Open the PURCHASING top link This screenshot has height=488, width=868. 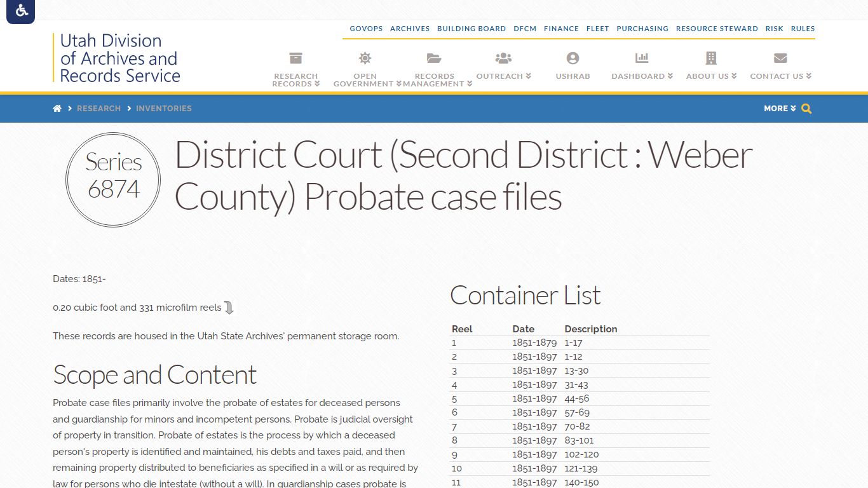(642, 29)
